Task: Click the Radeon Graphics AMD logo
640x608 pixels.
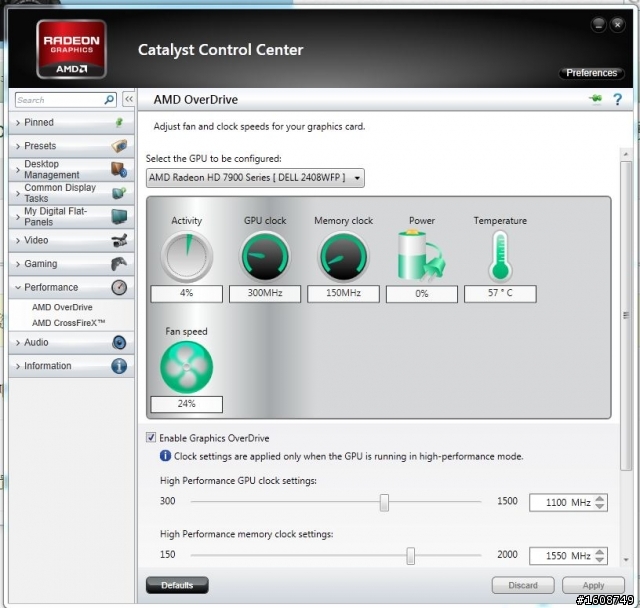Action: (x=71, y=49)
